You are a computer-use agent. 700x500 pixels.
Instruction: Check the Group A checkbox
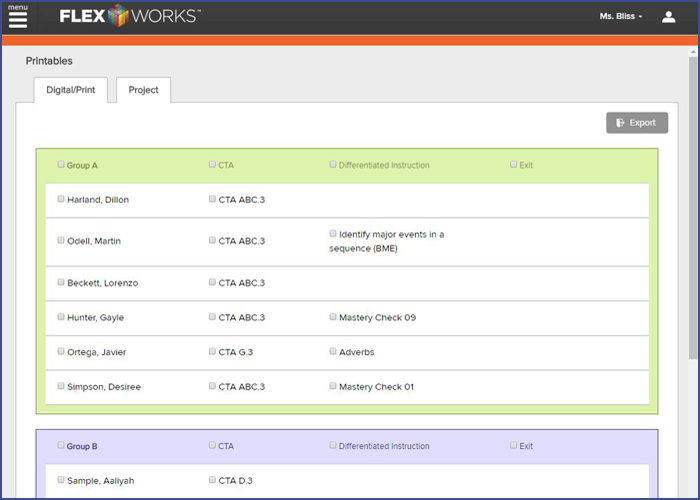pyautogui.click(x=61, y=164)
